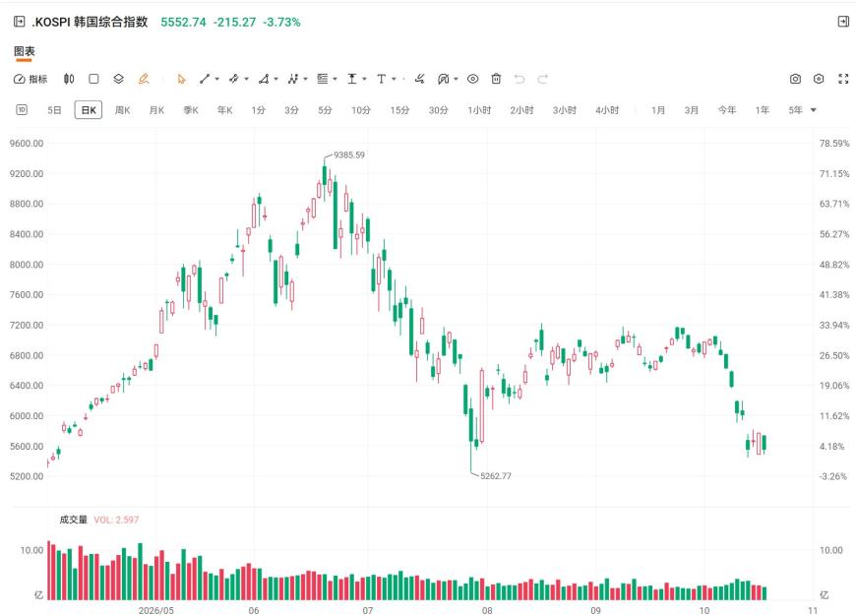The width and height of the screenshot is (856, 616).
Task: Open the 5年 range dropdown arrow
Action: (814, 110)
